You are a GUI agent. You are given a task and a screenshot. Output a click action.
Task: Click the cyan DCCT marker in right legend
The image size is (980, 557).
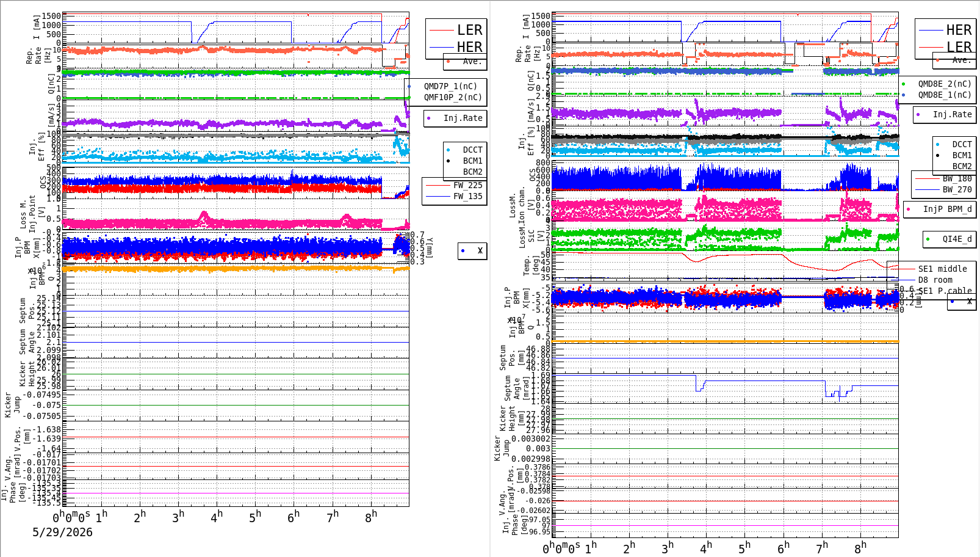coord(938,145)
